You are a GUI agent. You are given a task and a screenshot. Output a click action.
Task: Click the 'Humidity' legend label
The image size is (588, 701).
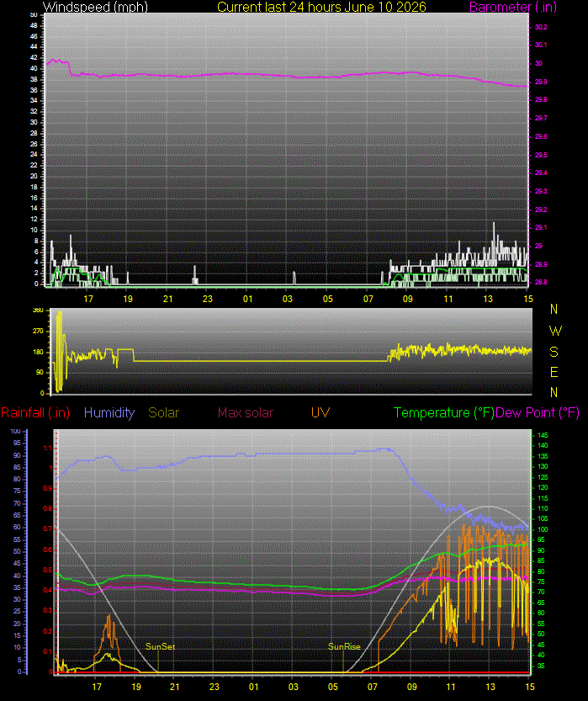109,412
